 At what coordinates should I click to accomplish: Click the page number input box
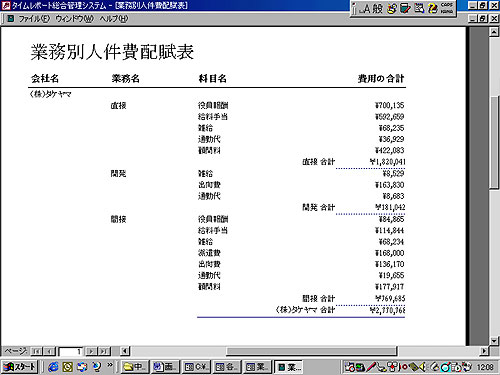[x=70, y=351]
